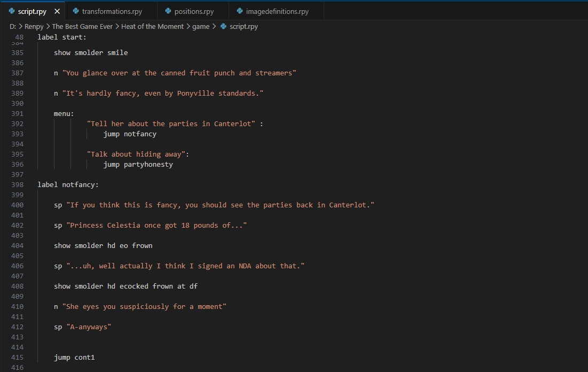The height and width of the screenshot is (372, 588).
Task: Click line number 385
Action: (17, 52)
